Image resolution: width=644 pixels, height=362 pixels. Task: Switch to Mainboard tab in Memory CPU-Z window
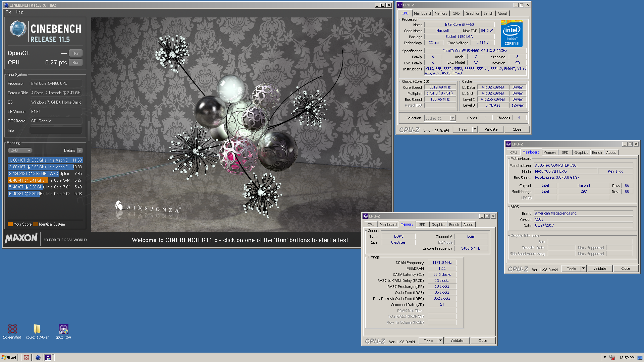pyautogui.click(x=388, y=225)
